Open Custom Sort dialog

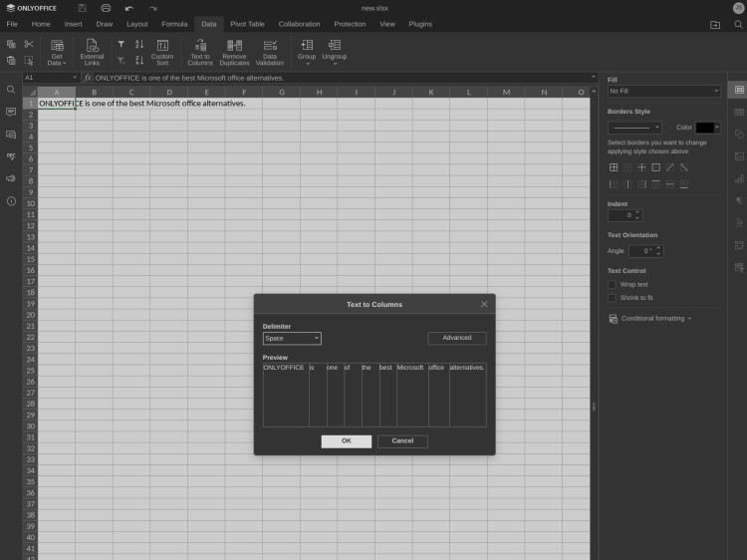[162, 52]
